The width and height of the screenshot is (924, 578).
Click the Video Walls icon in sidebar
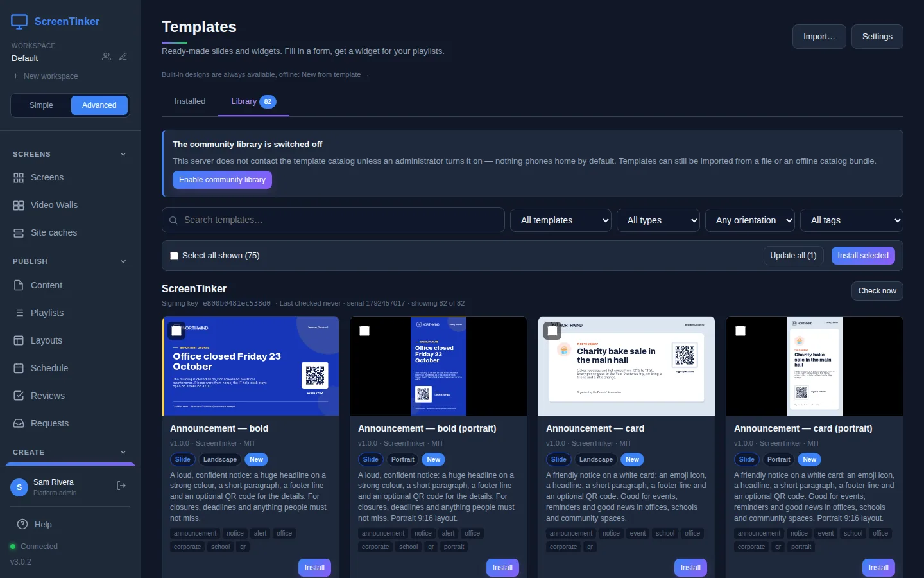[x=19, y=206]
